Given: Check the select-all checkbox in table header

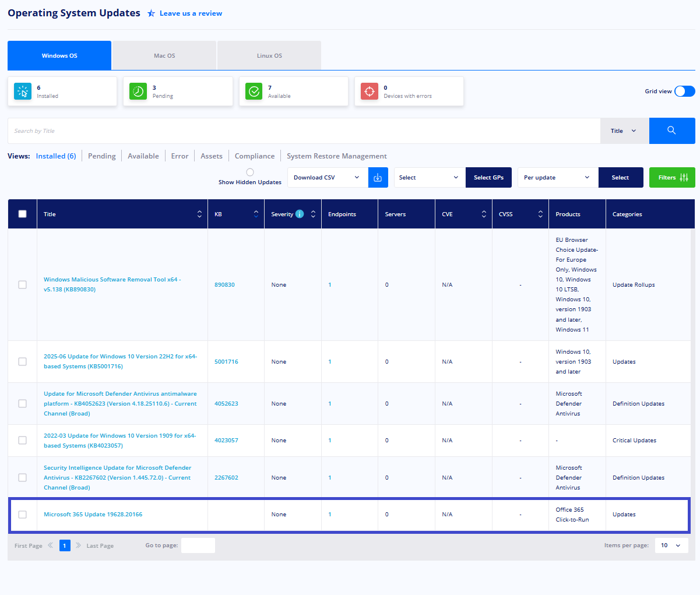Looking at the screenshot, I should pos(22,214).
